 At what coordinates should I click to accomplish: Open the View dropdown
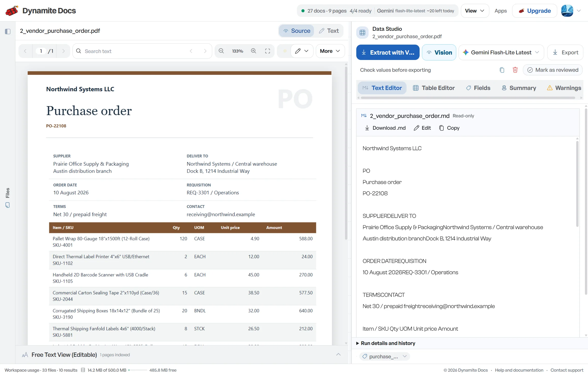[x=475, y=11]
